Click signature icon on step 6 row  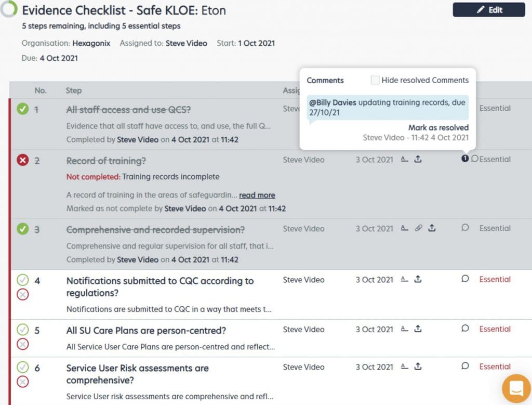(404, 367)
